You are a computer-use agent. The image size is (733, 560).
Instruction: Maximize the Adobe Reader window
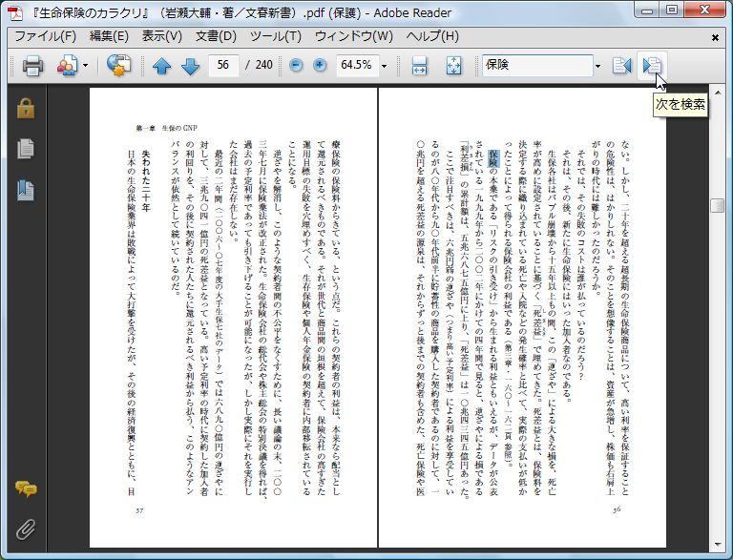672,10
